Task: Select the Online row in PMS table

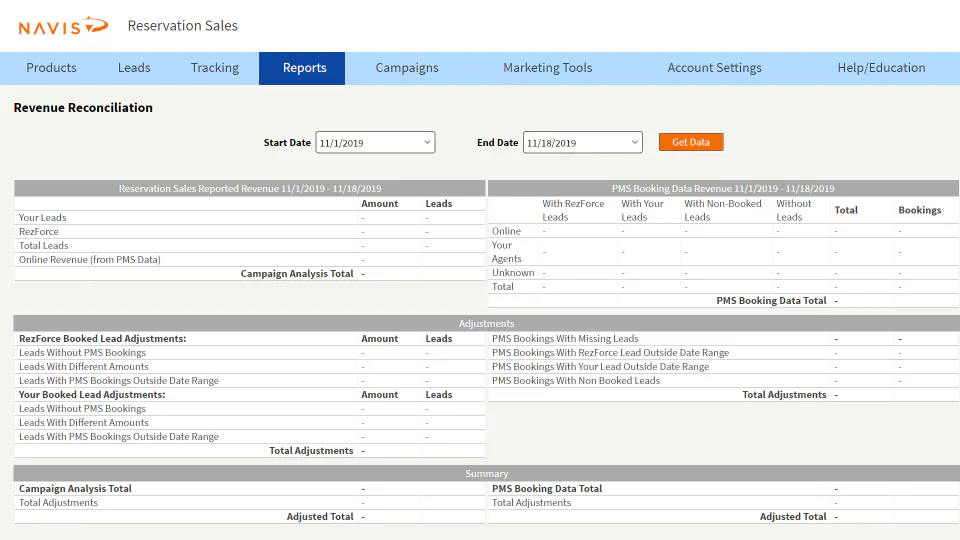Action: coord(723,231)
